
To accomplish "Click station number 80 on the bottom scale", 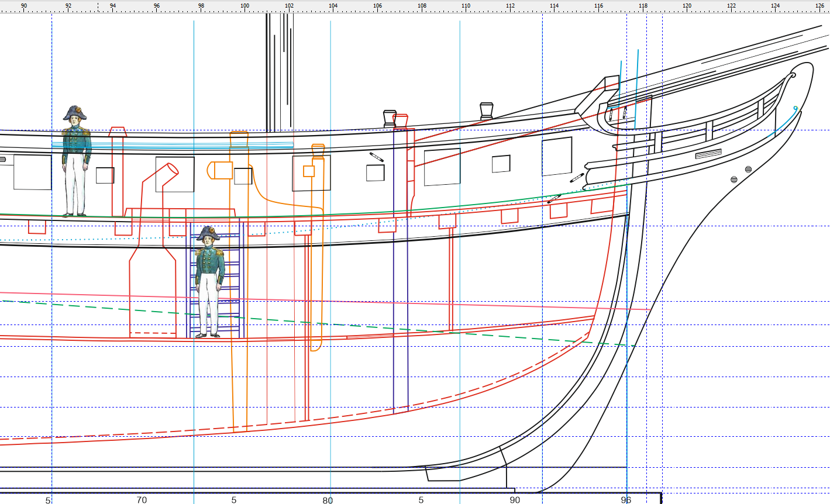I will (x=328, y=500).
